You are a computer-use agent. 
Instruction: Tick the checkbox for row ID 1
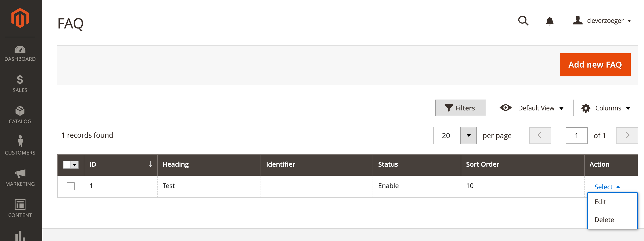coord(71,186)
